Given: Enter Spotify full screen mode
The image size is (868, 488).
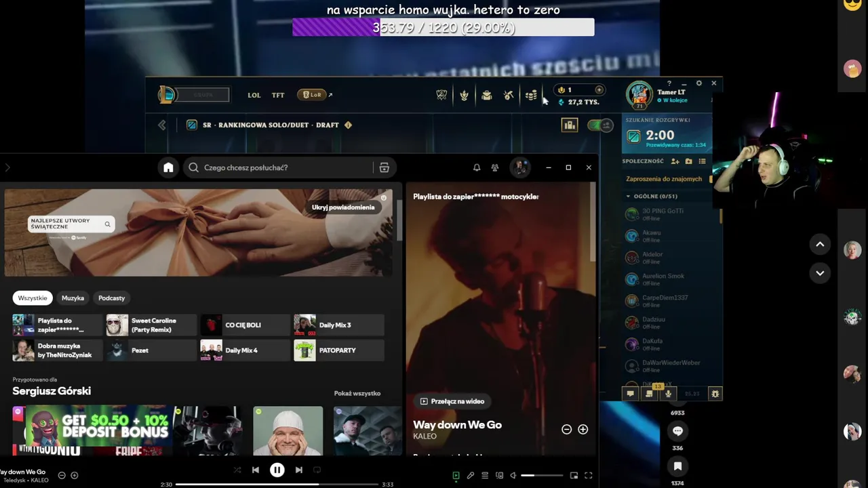Looking at the screenshot, I should [589, 476].
